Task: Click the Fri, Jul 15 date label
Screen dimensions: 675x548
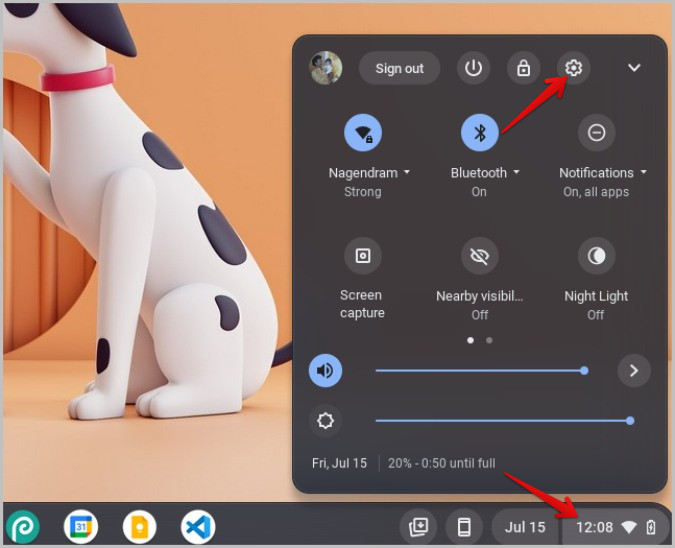Action: coord(339,463)
